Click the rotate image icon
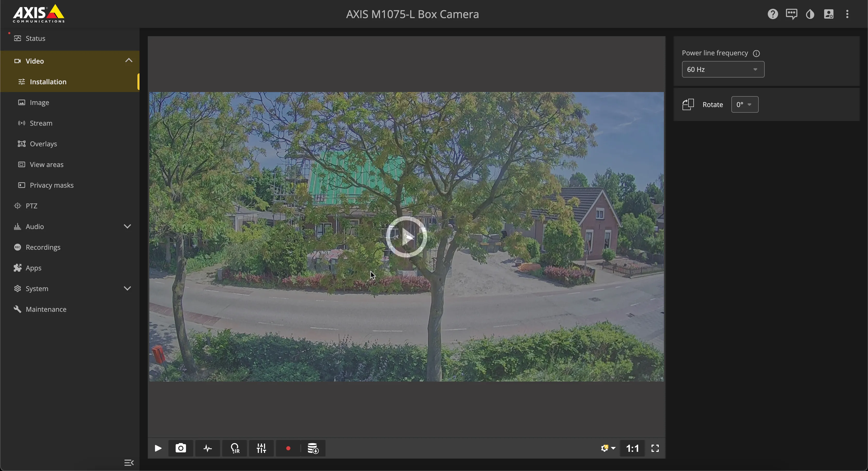Viewport: 868px width, 471px height. [688, 104]
